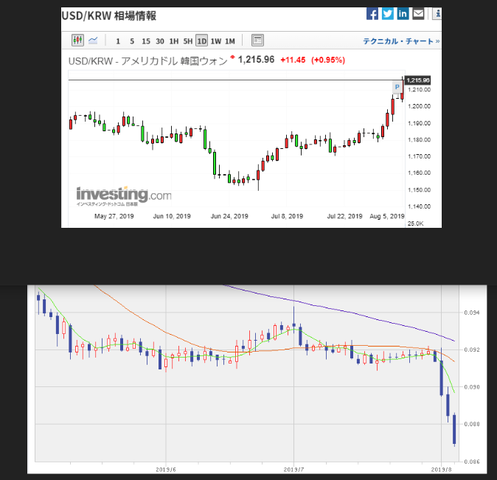Click the +11.45 price change value
497x480 pixels.
click(293, 60)
